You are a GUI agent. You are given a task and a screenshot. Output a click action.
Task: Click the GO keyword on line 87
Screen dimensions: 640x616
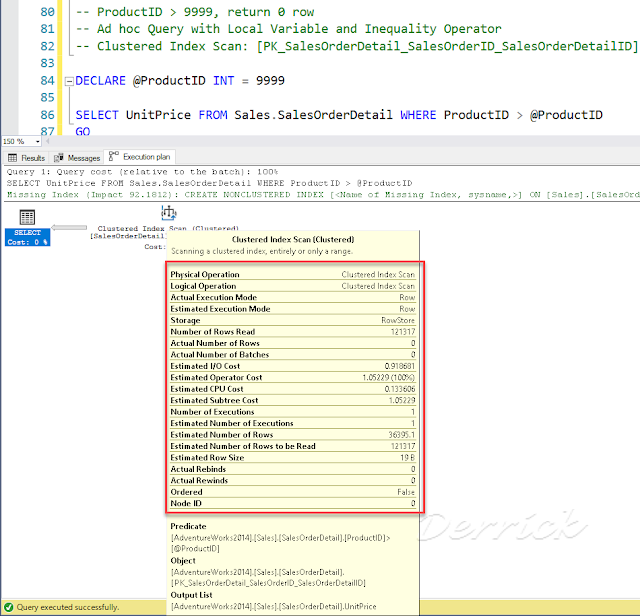coord(83,131)
